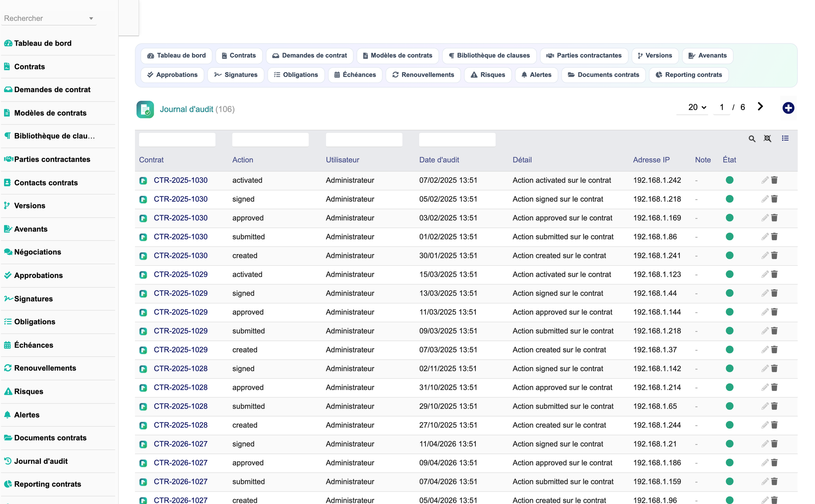Delete the CTR-2025-1028 approved row
Viewport: 815px width, 504px height.
click(774, 387)
